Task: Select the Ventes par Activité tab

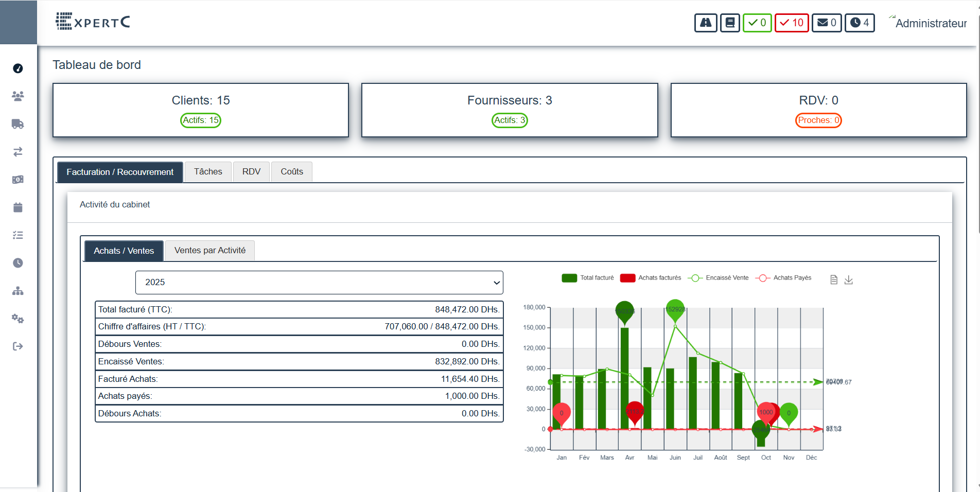Action: click(x=210, y=251)
